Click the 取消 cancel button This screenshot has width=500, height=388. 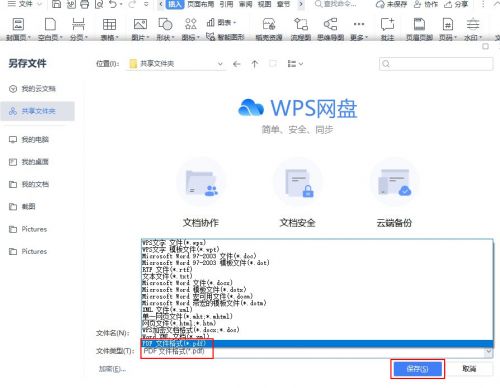[x=469, y=368]
